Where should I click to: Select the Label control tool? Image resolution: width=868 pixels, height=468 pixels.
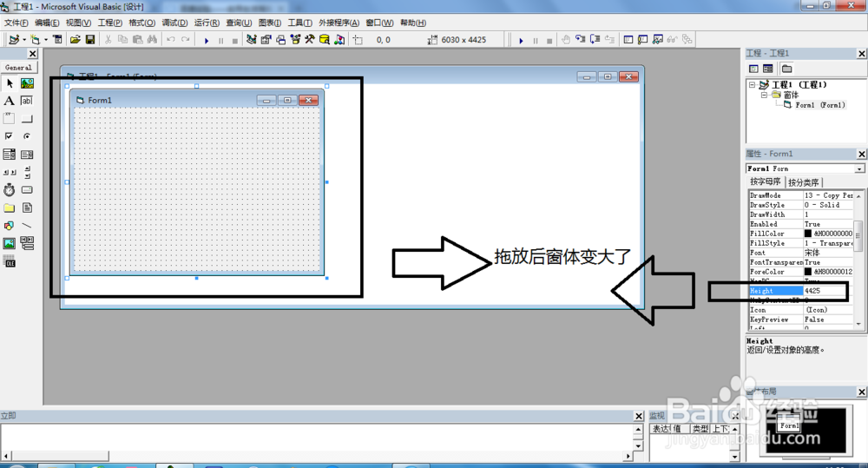10,101
